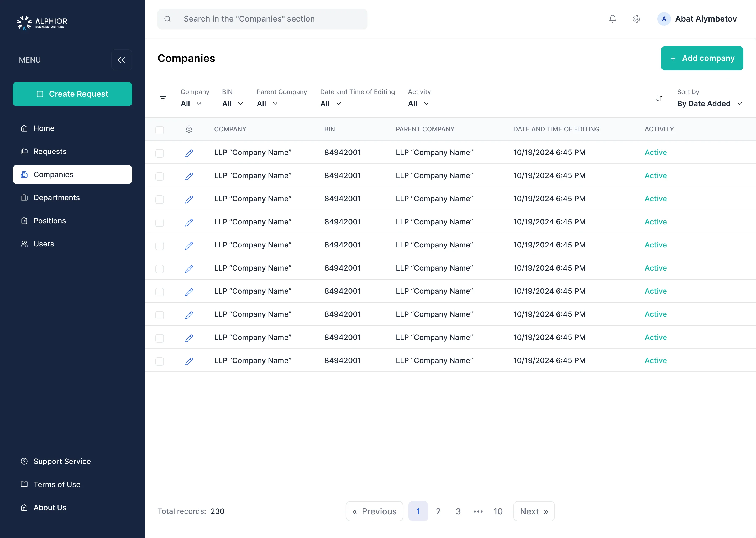Click the Companies search field
756x538 pixels.
point(262,19)
